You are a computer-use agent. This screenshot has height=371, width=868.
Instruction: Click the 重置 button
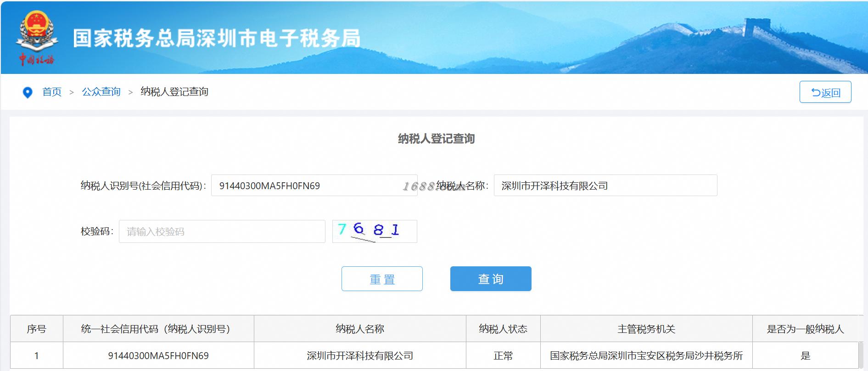[382, 279]
